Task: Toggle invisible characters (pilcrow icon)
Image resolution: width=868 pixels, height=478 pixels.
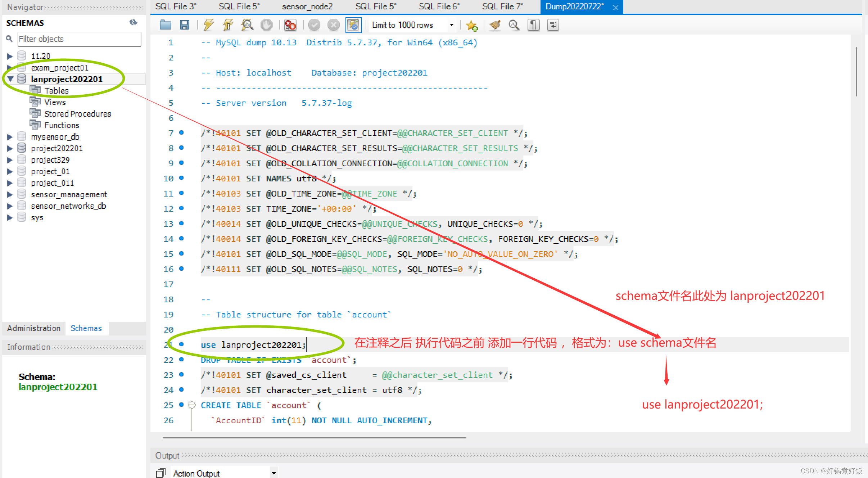Action: [x=533, y=25]
